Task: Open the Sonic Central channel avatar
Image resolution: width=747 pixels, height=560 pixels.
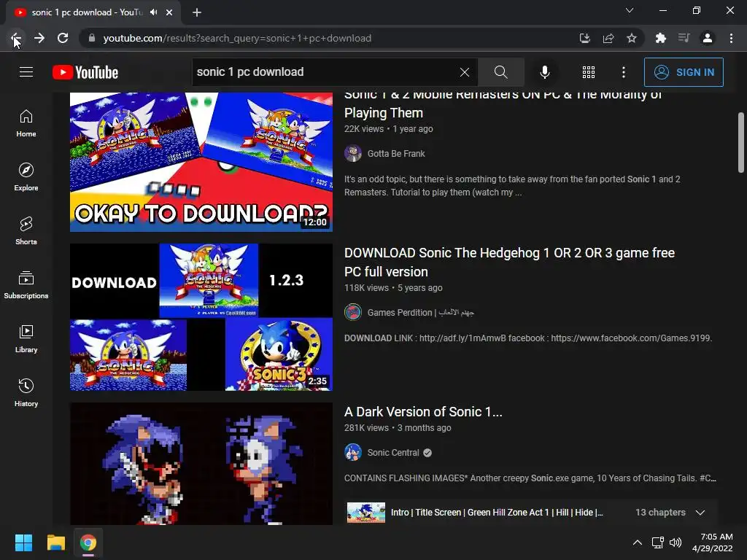Action: (353, 452)
